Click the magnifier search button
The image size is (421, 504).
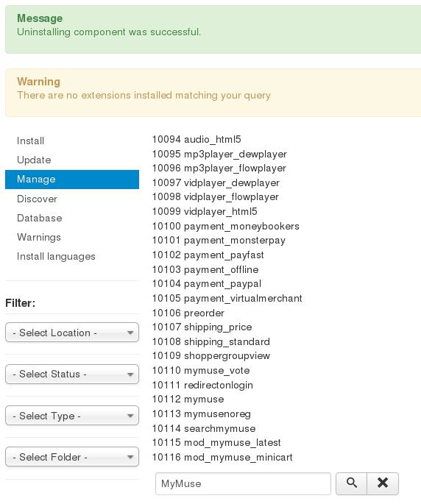(351, 483)
